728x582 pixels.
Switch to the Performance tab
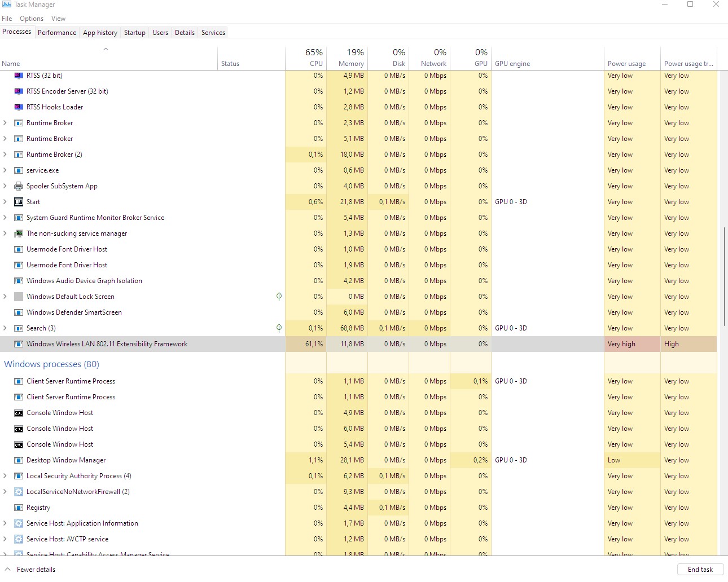[x=57, y=33]
